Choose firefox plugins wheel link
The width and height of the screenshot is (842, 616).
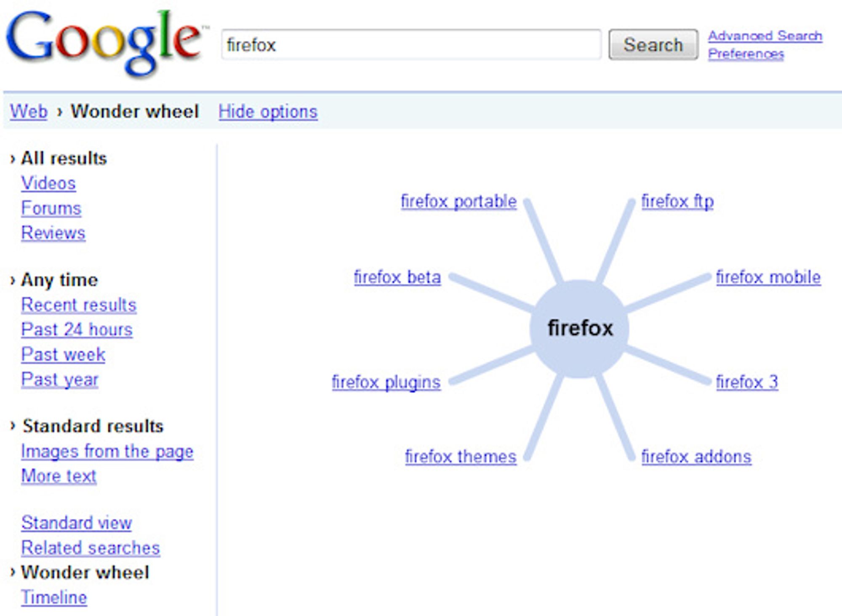point(386,382)
